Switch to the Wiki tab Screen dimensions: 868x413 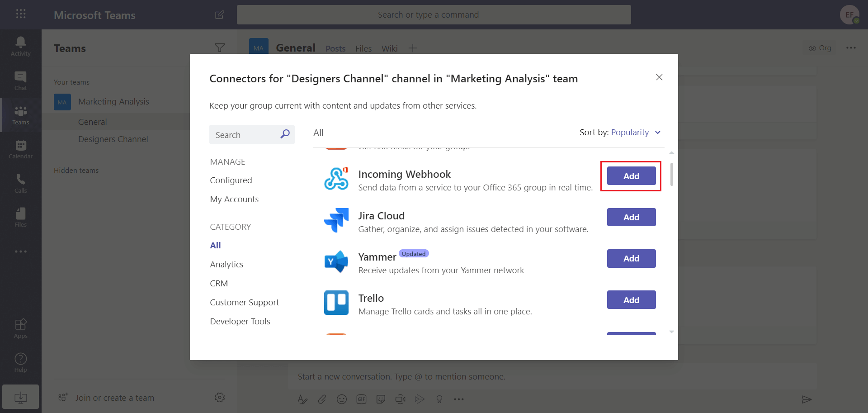coord(389,48)
